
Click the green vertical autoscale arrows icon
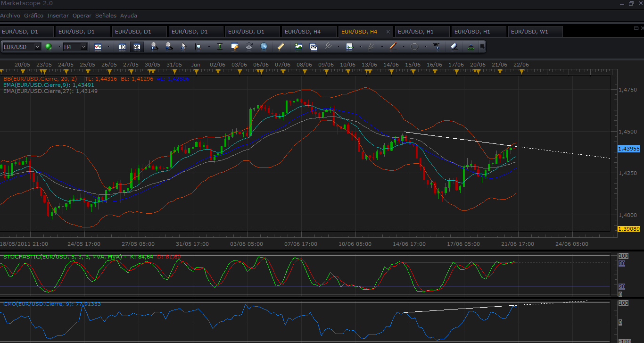pos(220,47)
